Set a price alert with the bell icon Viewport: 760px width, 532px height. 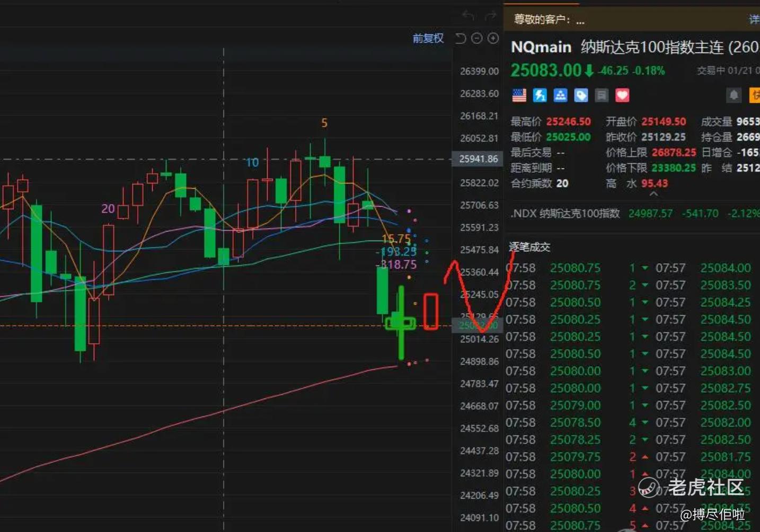(x=734, y=95)
